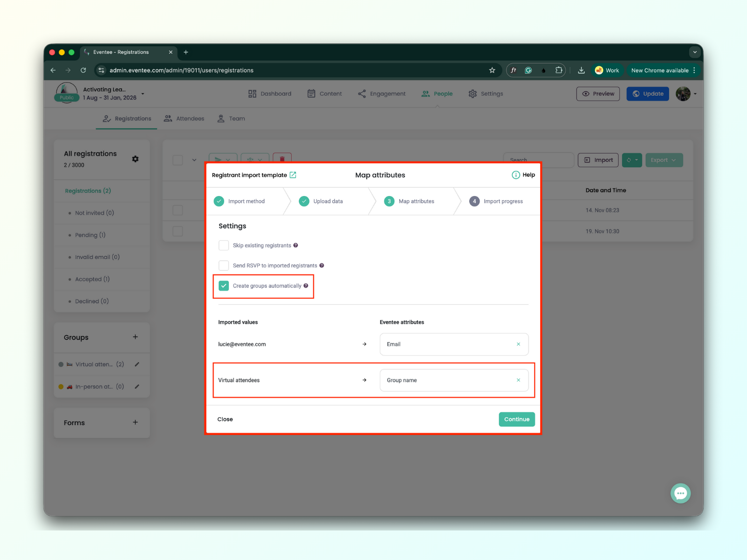
Task: Select the row dated 14. Nov 08:23
Action: click(x=178, y=210)
